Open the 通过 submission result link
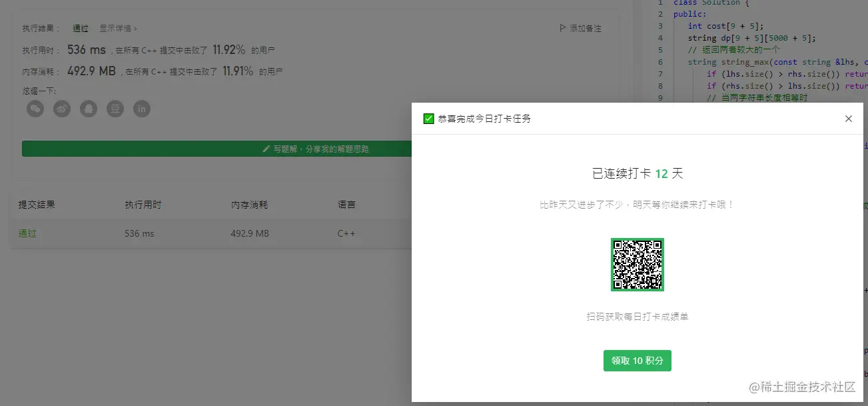The image size is (868, 406). tap(27, 234)
